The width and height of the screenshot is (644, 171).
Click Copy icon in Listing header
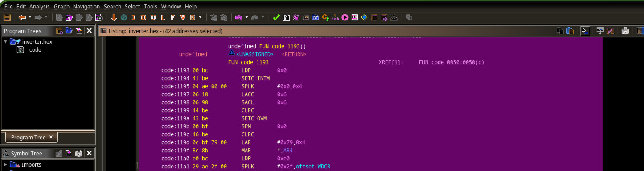(x=560, y=31)
